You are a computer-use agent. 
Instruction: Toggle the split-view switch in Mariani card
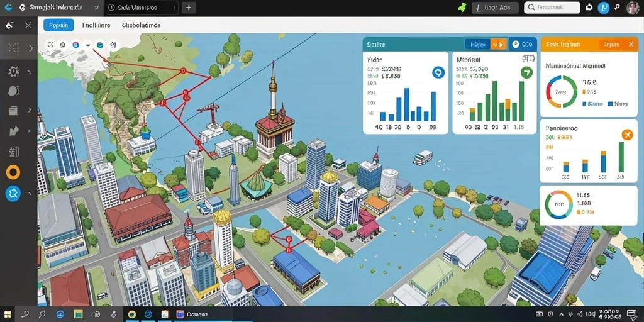point(529,59)
